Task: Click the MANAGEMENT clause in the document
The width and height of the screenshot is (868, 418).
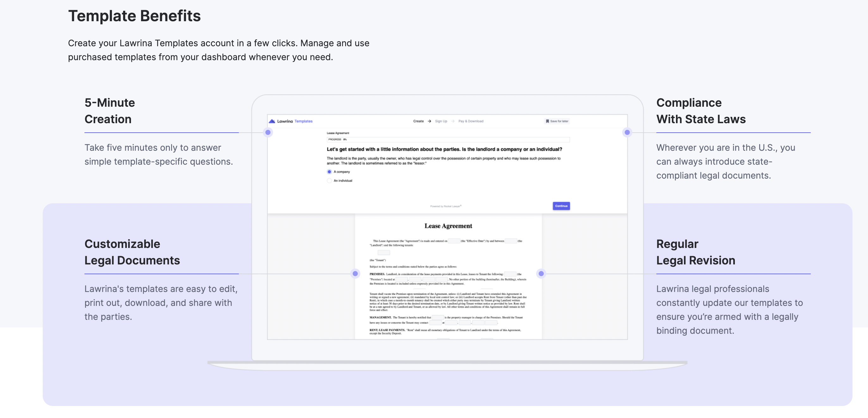Action: point(446,320)
